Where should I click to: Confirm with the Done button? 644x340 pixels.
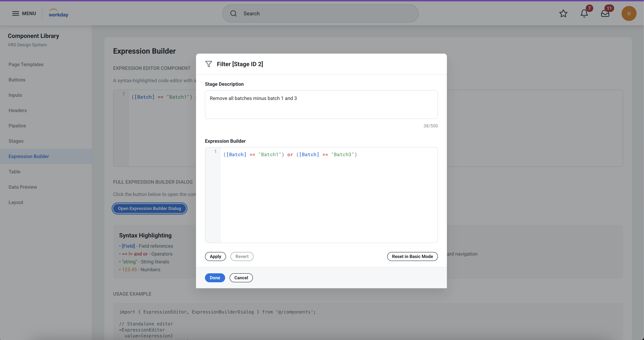[215, 278]
